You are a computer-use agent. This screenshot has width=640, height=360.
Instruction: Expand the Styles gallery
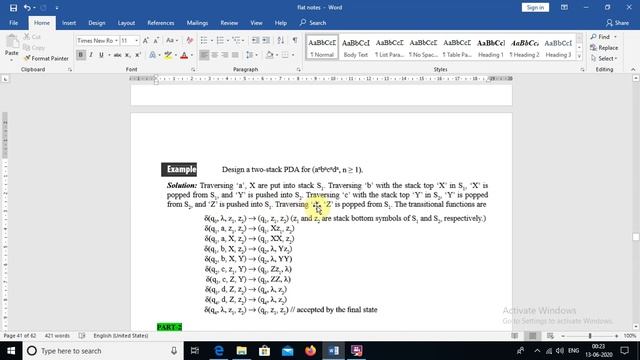coord(579,57)
